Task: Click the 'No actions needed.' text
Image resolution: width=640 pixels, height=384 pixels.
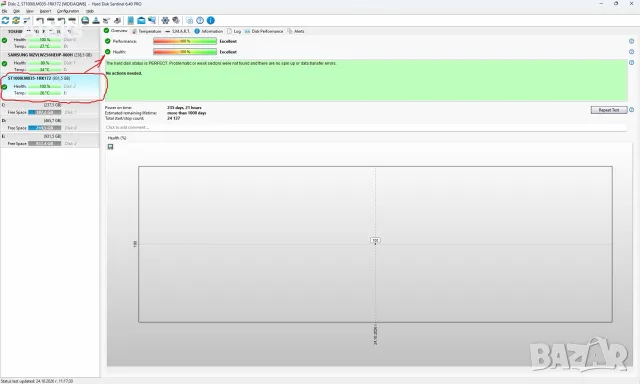Action: (x=124, y=73)
